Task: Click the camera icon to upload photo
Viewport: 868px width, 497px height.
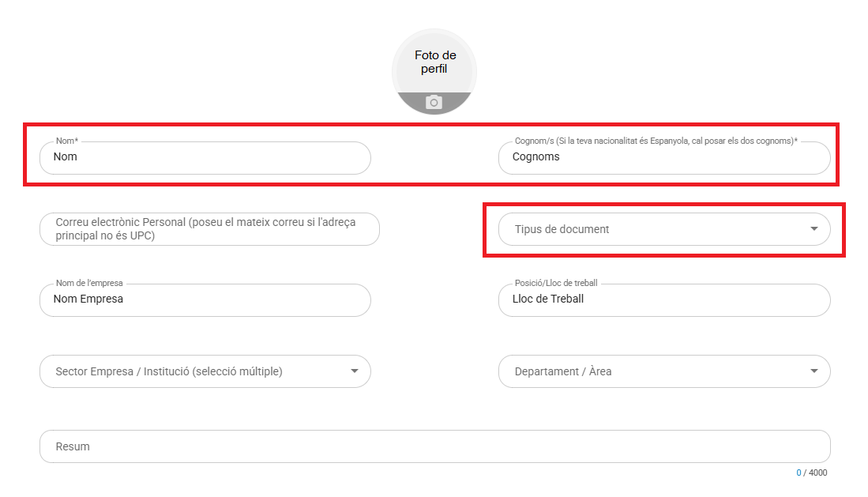Action: [x=434, y=103]
